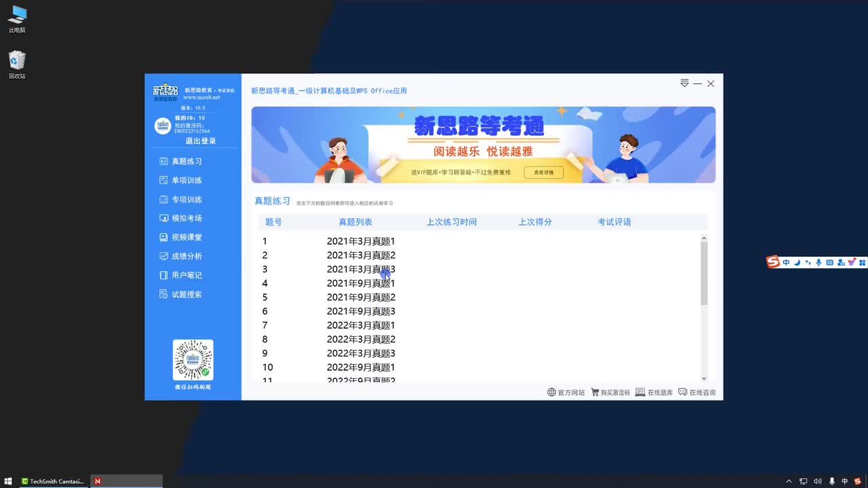Viewport: 868px width, 488px height.
Task: Select 2022年3月真题1 in the list
Action: pos(361,325)
